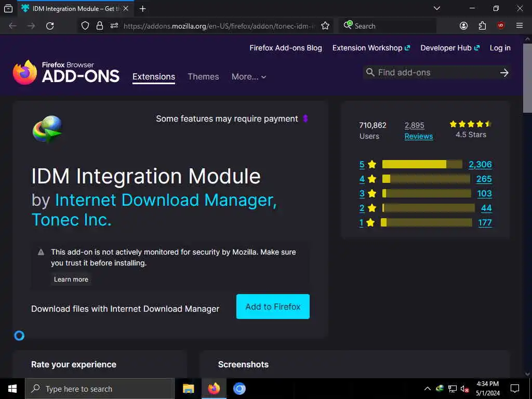Open Developer Hub link
532x399 pixels.
click(x=450, y=48)
